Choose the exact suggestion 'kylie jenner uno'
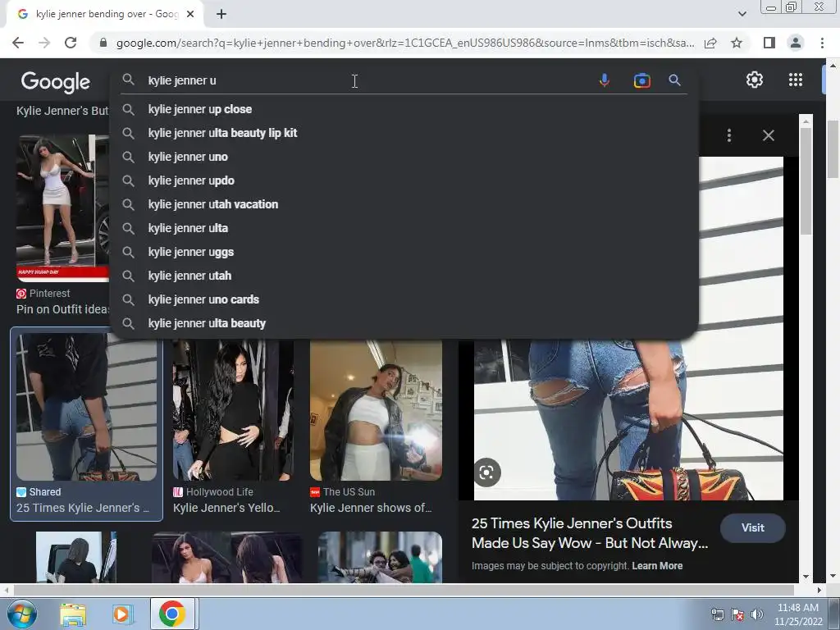Image resolution: width=840 pixels, height=630 pixels. pyautogui.click(x=404, y=157)
